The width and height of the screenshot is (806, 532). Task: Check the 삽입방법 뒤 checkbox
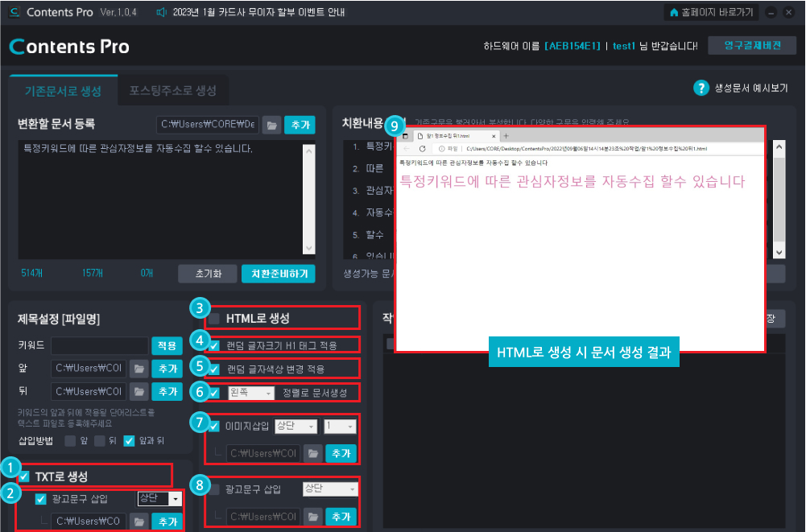click(100, 441)
